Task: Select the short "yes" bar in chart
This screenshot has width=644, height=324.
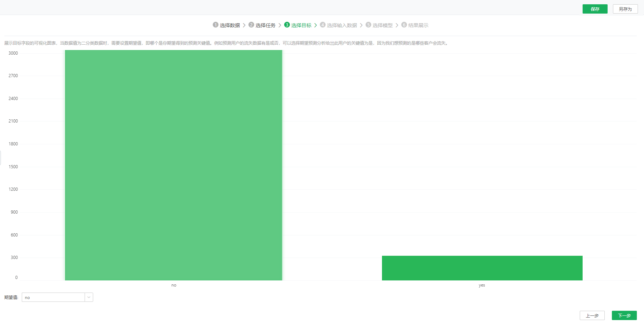Action: point(482,268)
